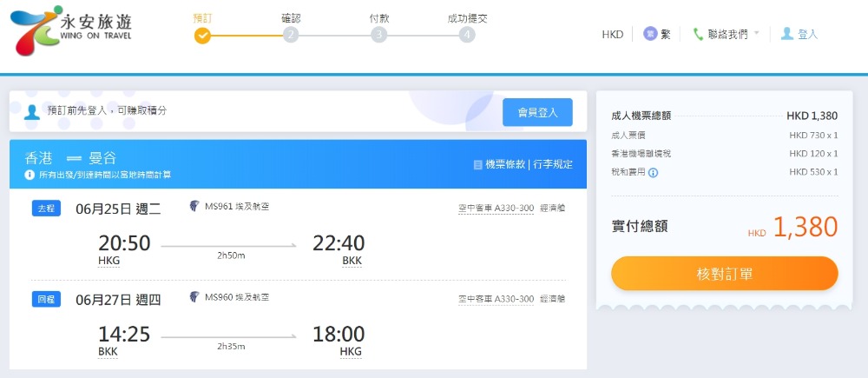Click the 空中客車 A330-300 aircraft link for outbound flight
868x378 pixels.
[496, 208]
